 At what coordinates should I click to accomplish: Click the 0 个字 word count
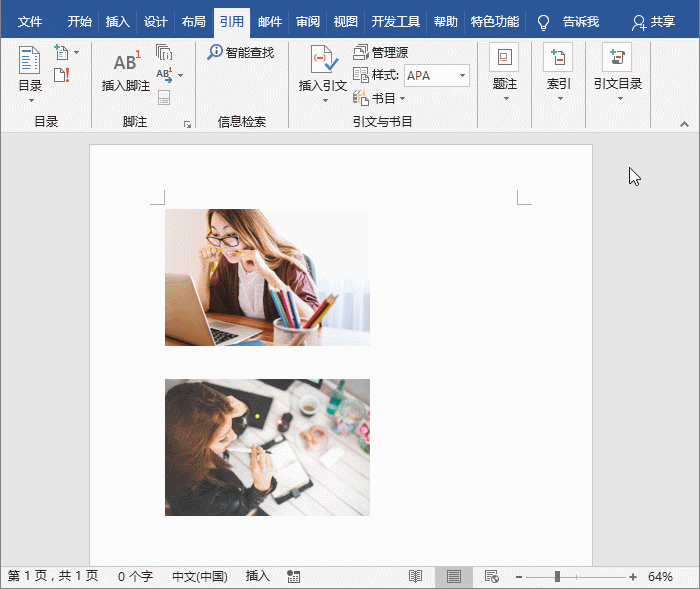135,576
